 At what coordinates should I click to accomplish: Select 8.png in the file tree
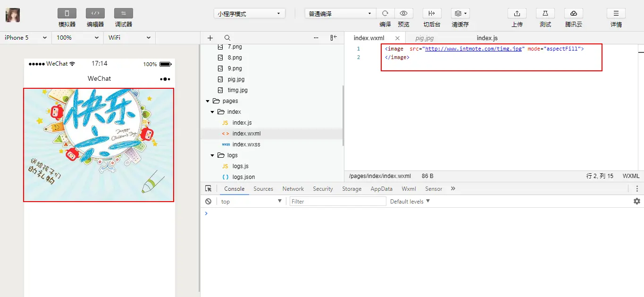[234, 58]
